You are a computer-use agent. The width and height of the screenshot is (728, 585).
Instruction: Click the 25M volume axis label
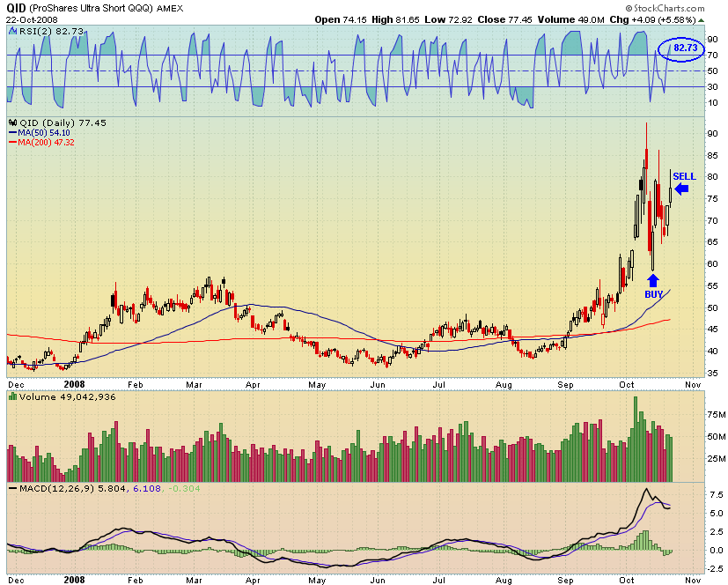[x=717, y=459]
